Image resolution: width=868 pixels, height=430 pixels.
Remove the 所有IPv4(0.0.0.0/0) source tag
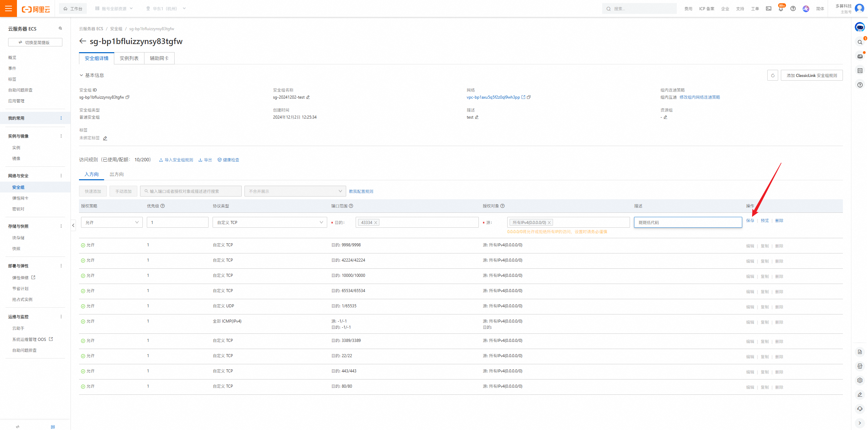coord(549,223)
